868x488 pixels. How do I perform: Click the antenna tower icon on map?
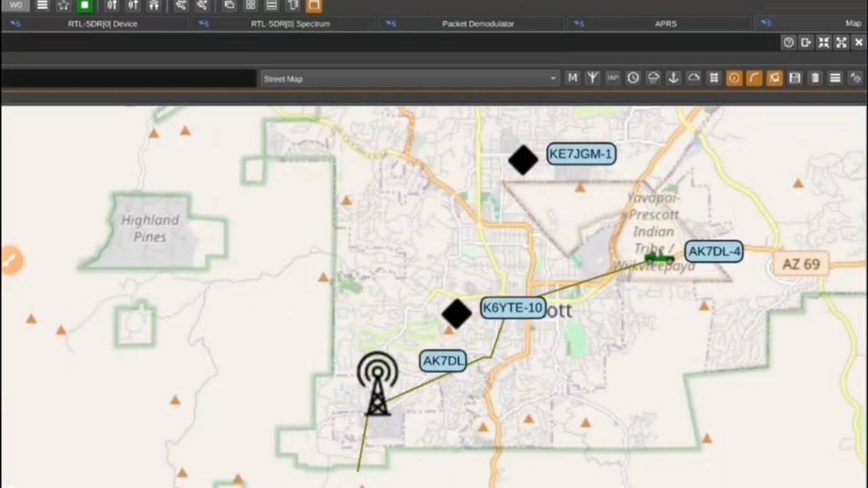pos(377,384)
